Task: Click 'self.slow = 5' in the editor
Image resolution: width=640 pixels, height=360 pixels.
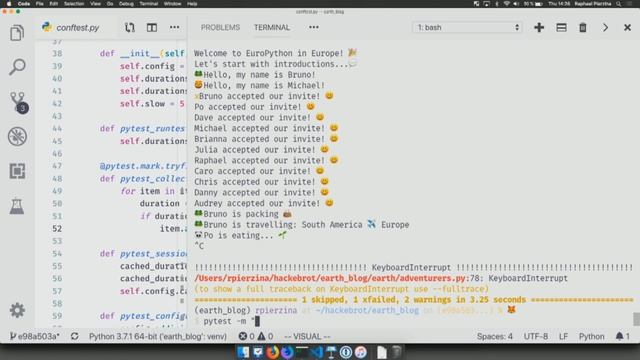Action: pos(152,104)
